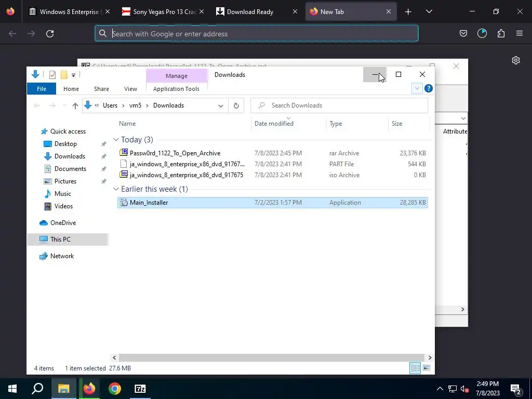This screenshot has height=399, width=532.
Task: Open notification center icon
Action: 516,389
